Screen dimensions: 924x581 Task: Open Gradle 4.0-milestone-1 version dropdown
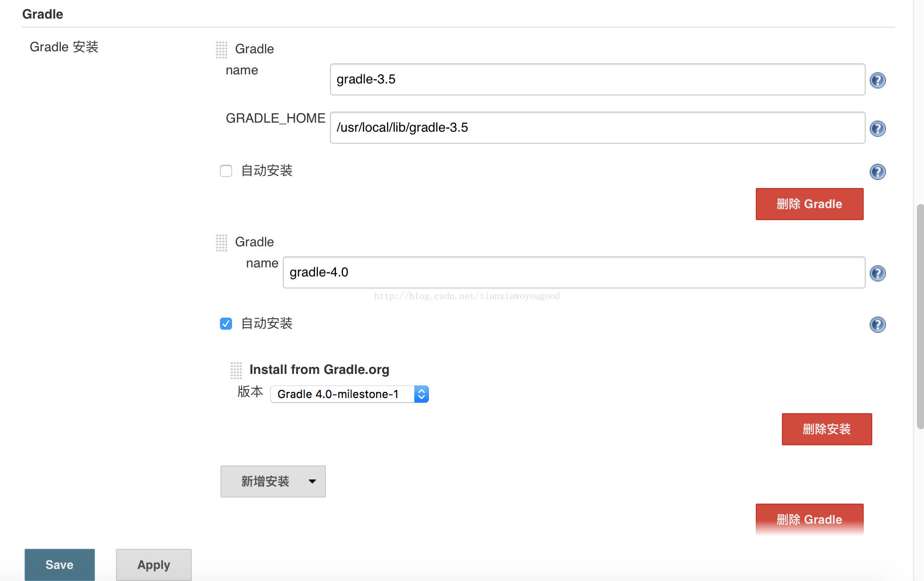point(350,394)
